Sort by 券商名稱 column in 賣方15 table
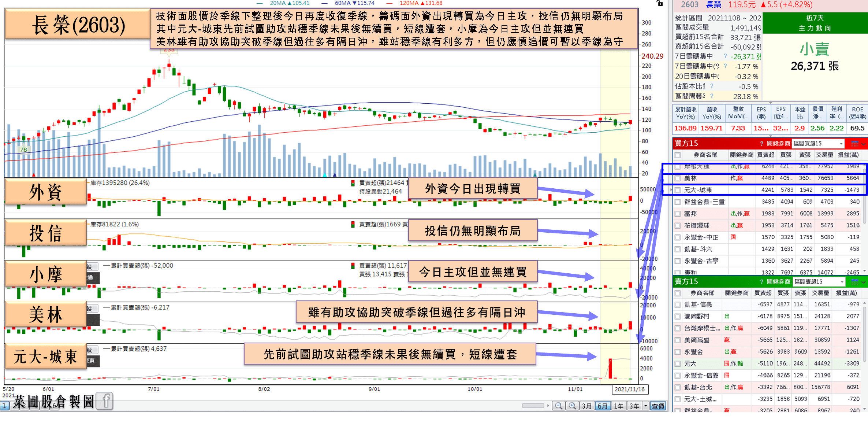Viewport: 868px width, 421px height. point(702,293)
